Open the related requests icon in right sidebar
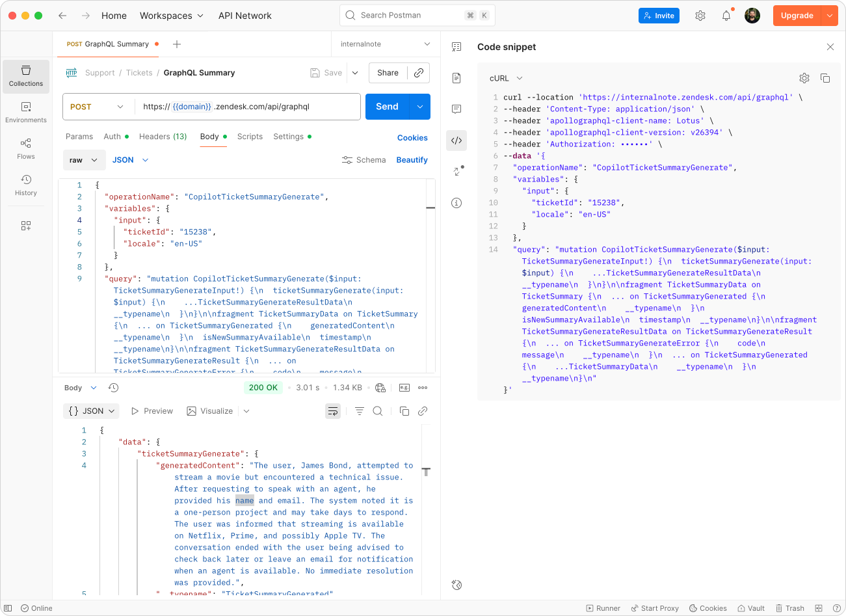The width and height of the screenshot is (846, 616). tap(458, 171)
